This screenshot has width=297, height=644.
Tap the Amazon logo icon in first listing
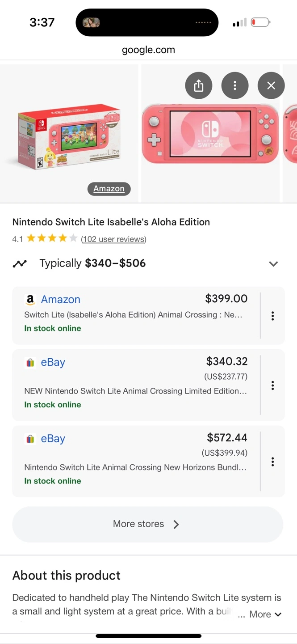30,300
